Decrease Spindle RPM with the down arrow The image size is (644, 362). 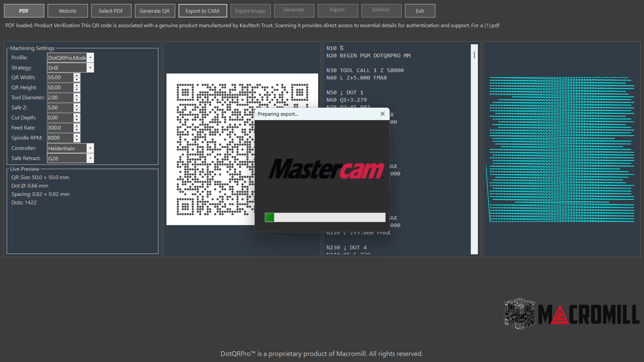(77, 140)
